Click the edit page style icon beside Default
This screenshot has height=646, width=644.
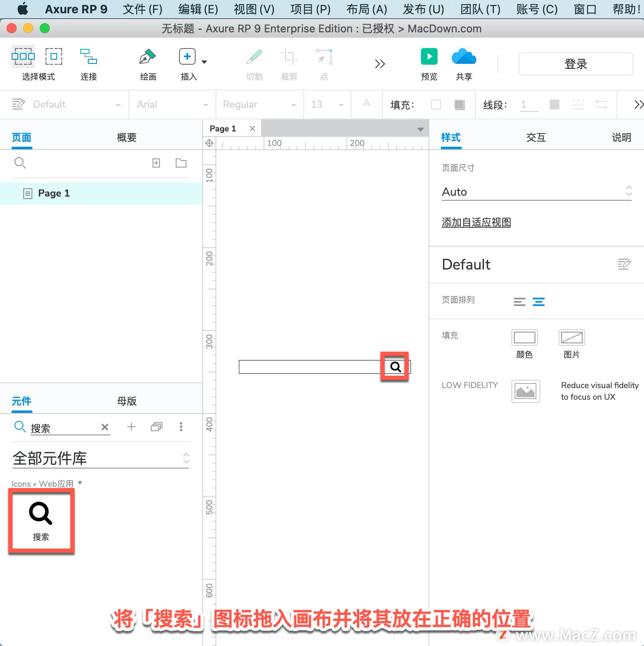click(x=624, y=264)
